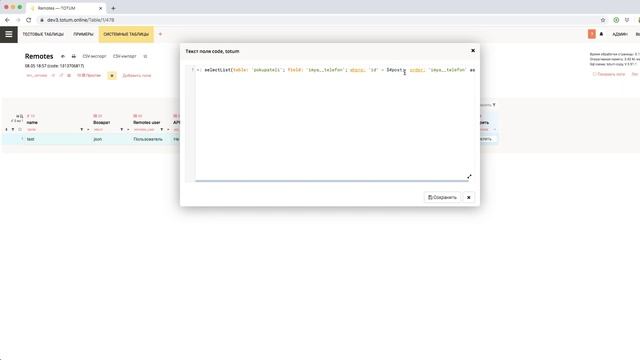Click the icon right of CSV-импорт
Screen dimensions: 640x360
coord(145,56)
